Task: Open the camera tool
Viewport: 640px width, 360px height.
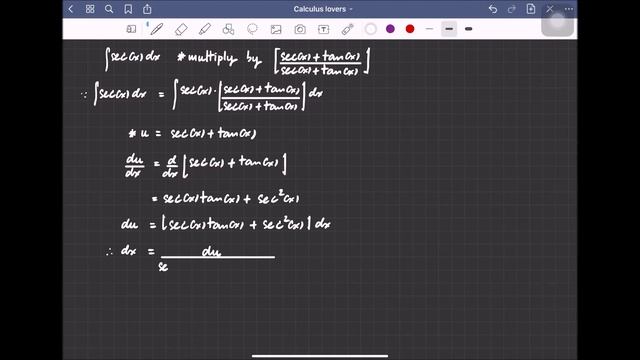Action: pos(300,29)
